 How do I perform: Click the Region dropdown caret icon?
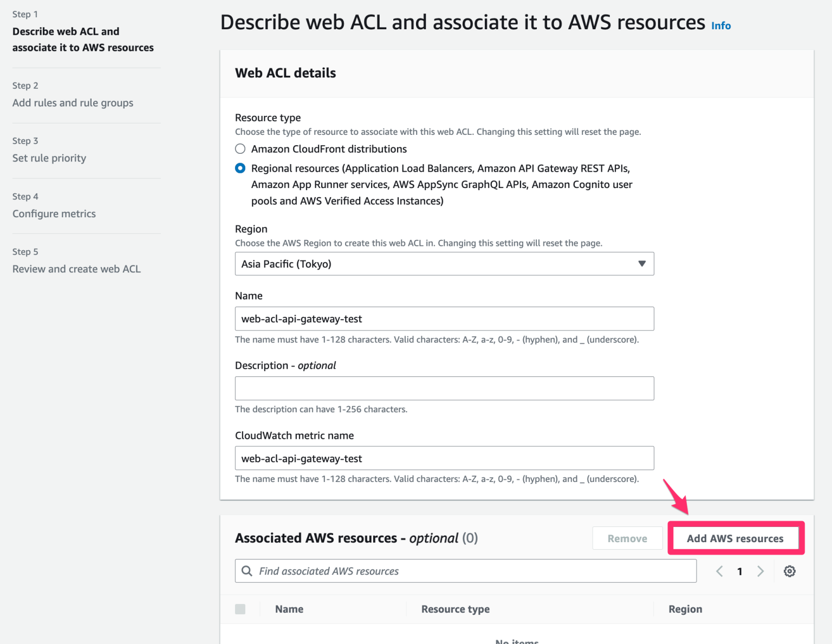[642, 264]
